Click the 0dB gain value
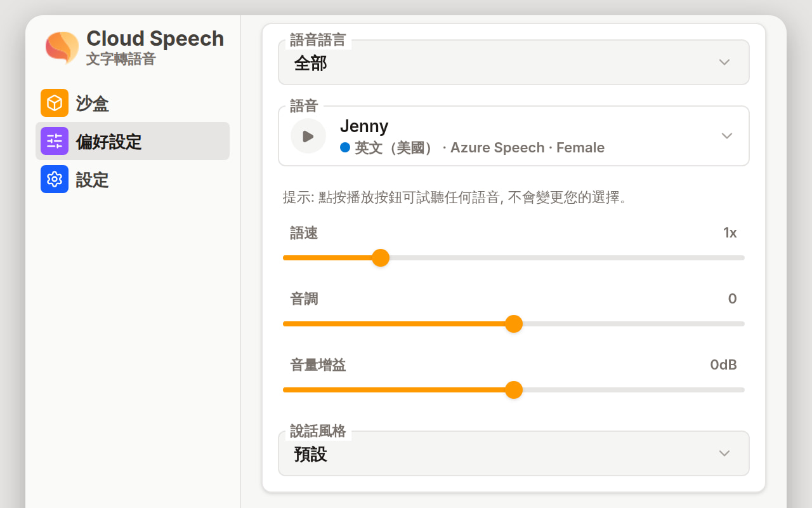 724,365
